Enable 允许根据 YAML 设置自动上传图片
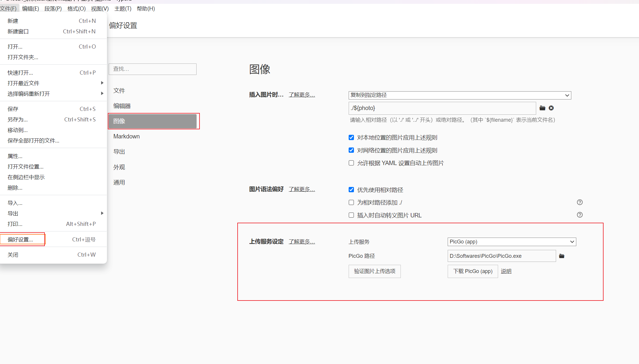639x364 pixels. 351,163
